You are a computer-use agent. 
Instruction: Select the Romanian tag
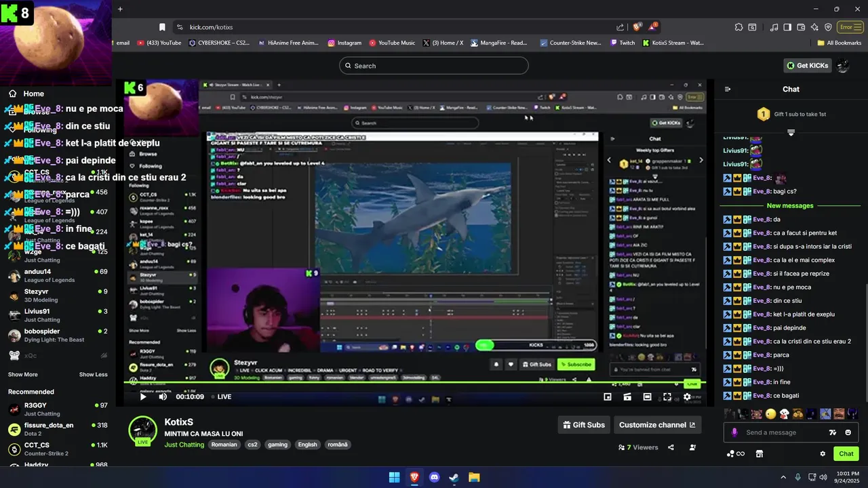point(224,445)
